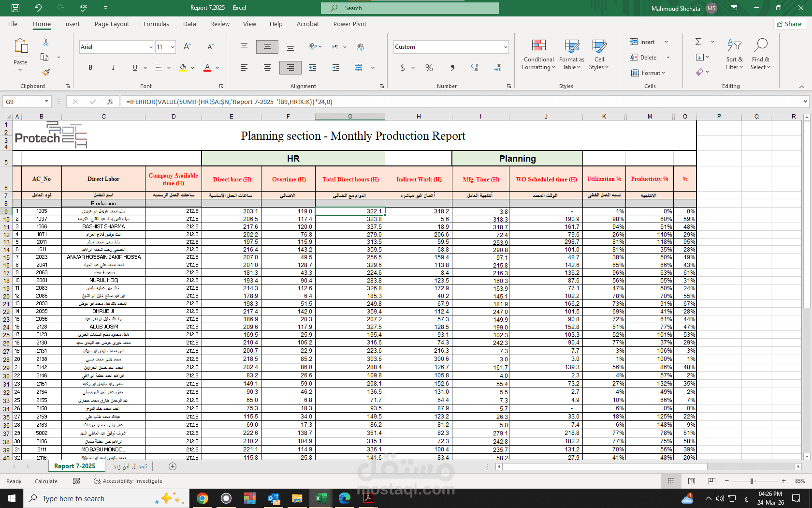Add a new worksheet with the plus button
Image resolution: width=812 pixels, height=508 pixels.
pyautogui.click(x=172, y=466)
